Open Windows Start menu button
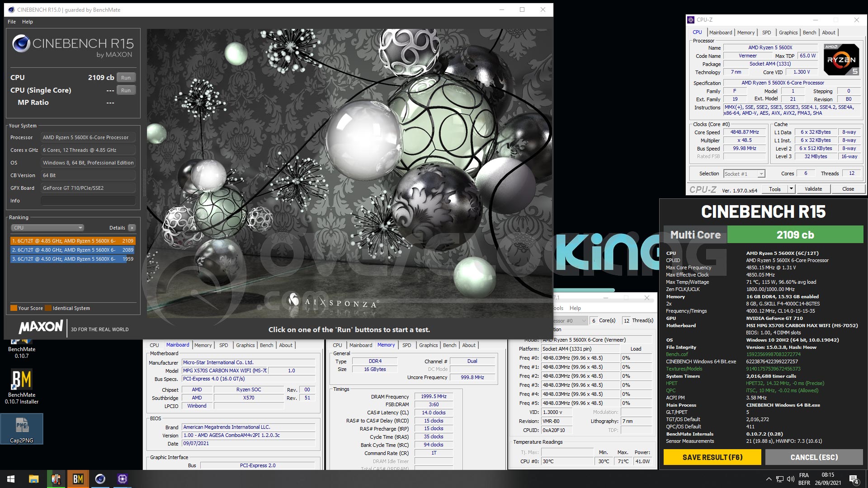 click(x=11, y=479)
